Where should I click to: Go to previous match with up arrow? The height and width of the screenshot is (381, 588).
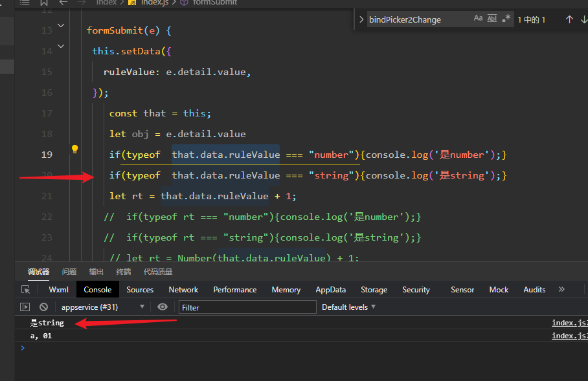pyautogui.click(x=569, y=19)
